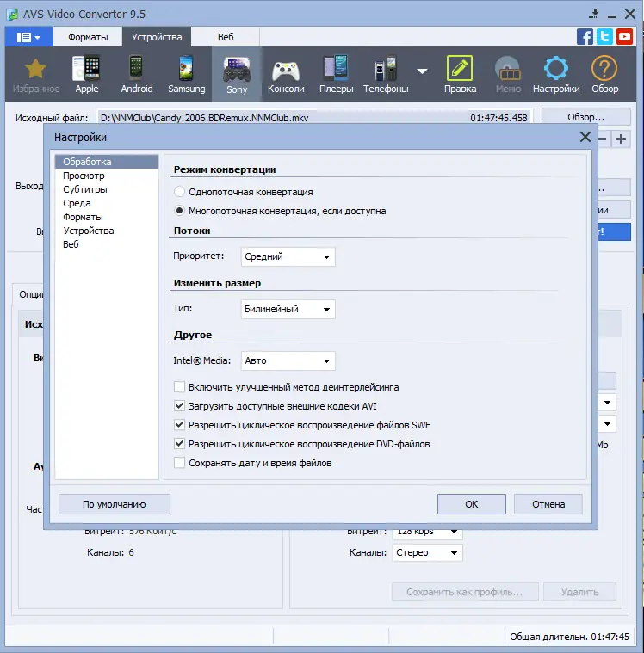Select the Samsung devices icon

pos(186,74)
